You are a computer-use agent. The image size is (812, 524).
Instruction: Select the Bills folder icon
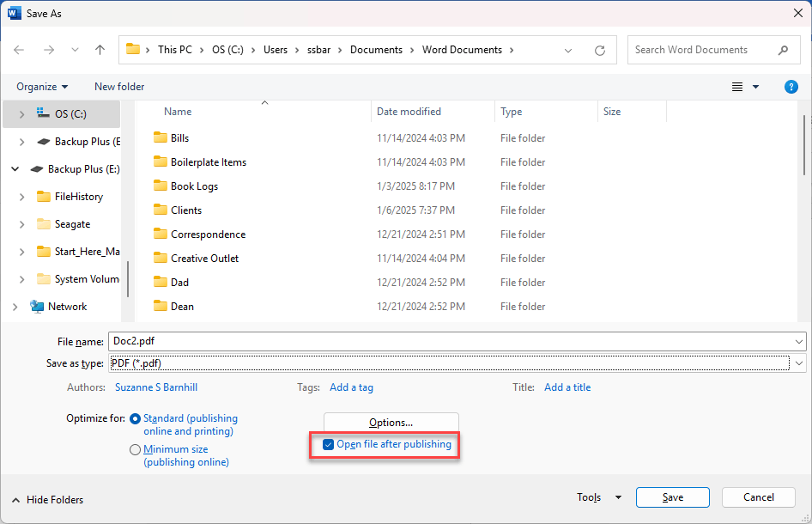161,137
